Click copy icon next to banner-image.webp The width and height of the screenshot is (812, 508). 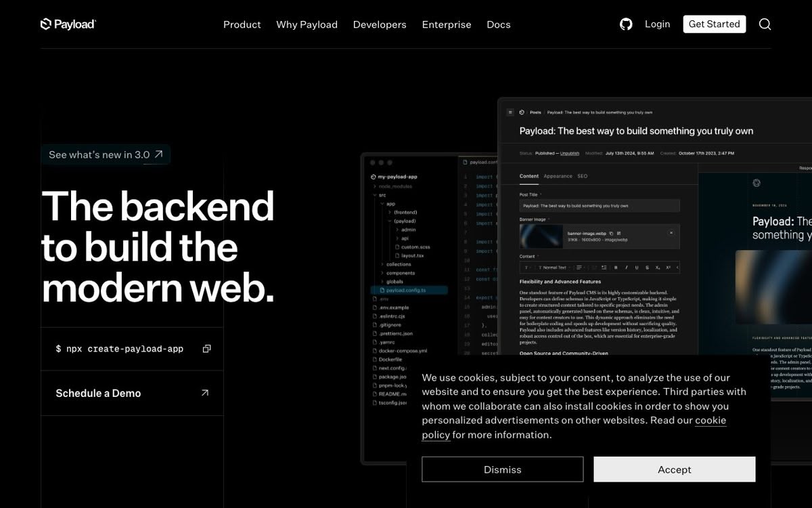point(611,233)
